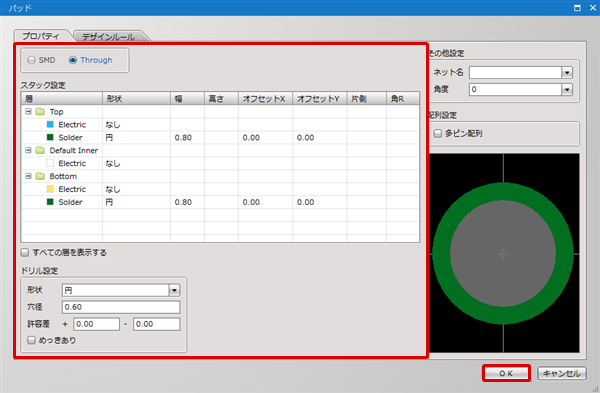Click Bottom Solder width value 0.80
The image size is (600, 393).
click(183, 202)
